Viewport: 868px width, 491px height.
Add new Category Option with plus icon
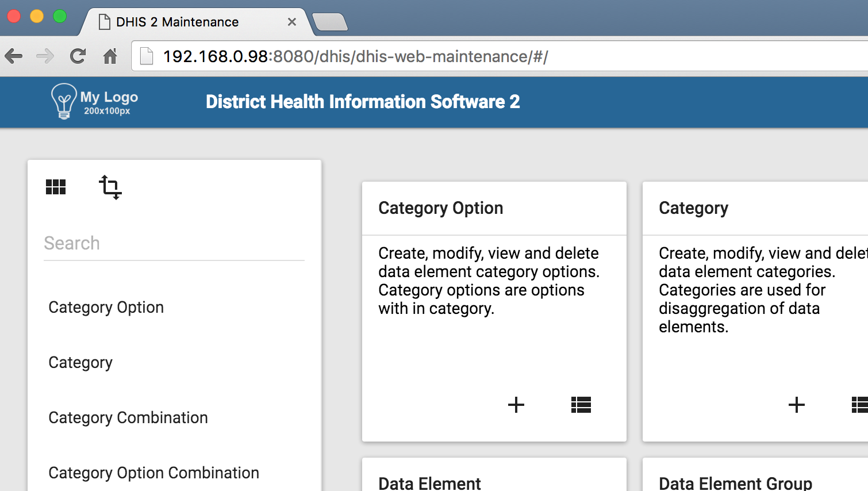point(516,405)
